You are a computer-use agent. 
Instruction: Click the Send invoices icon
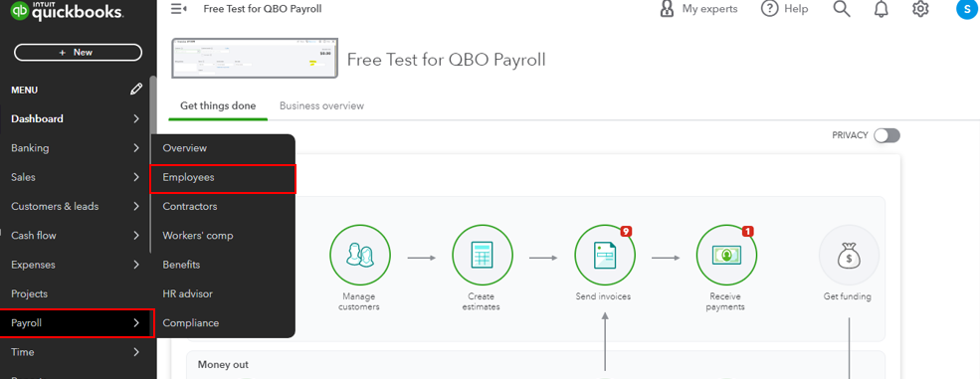[x=605, y=255]
